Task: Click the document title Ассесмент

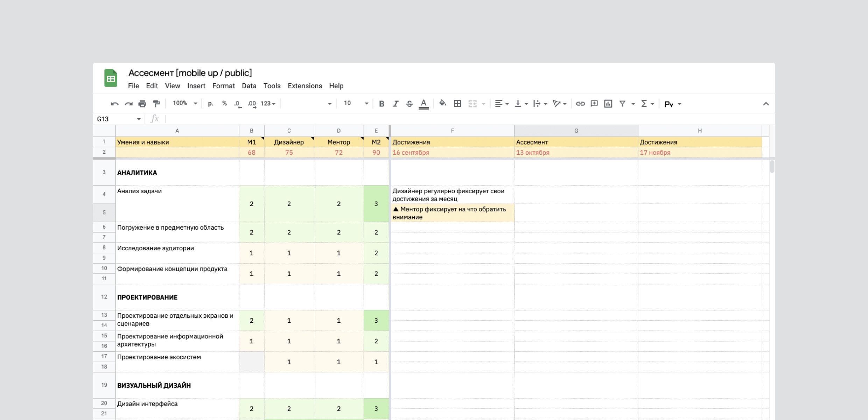Action: (190, 73)
